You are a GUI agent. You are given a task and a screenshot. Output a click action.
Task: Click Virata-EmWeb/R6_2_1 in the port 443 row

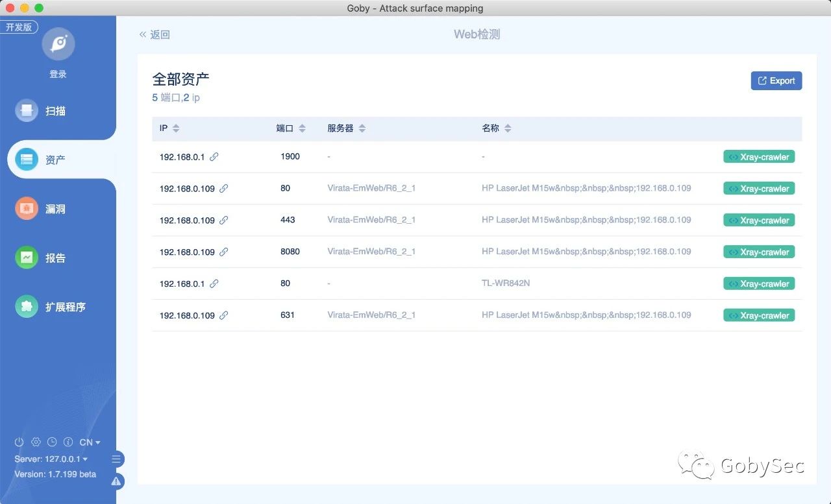371,220
